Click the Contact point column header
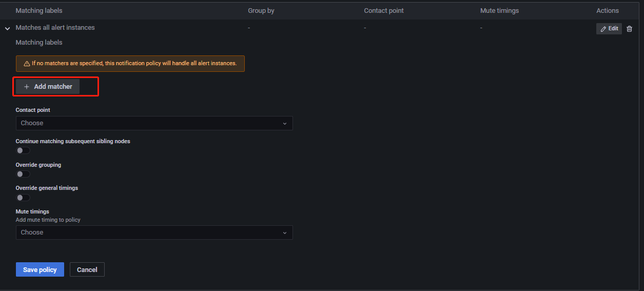This screenshot has width=644, height=291. pos(383,11)
